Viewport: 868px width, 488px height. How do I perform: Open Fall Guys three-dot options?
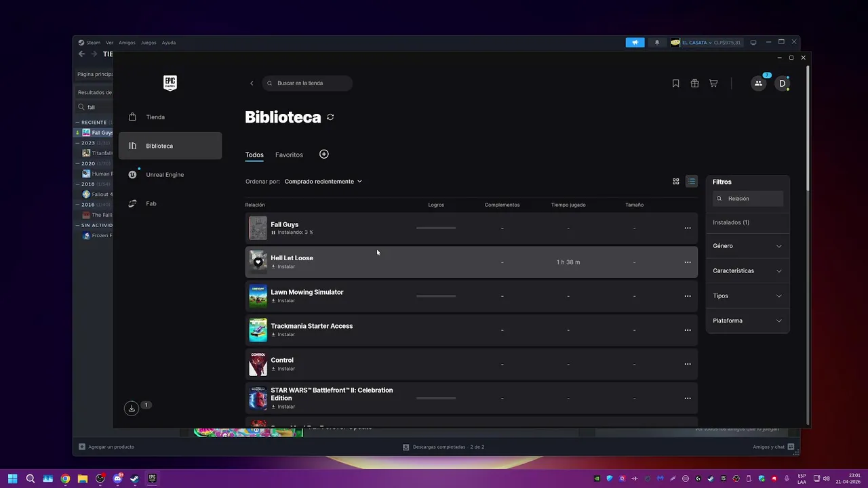click(688, 228)
